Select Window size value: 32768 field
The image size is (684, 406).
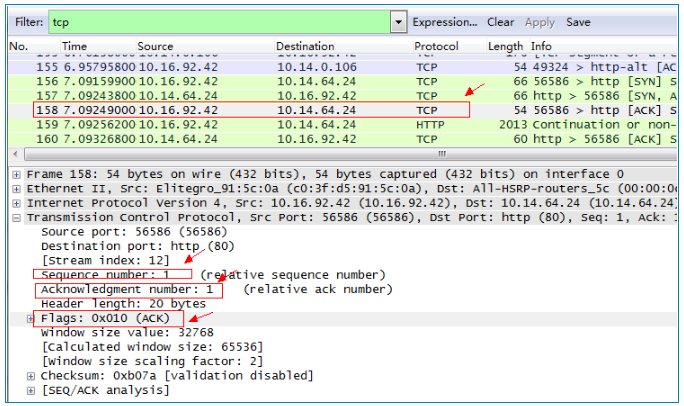[x=127, y=333]
